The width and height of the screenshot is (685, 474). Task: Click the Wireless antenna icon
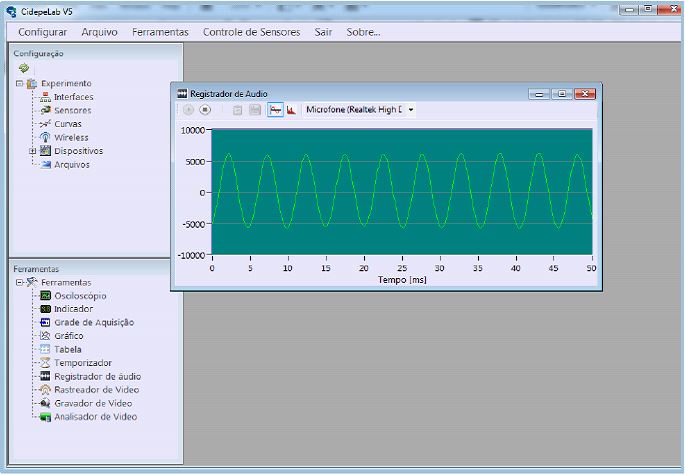tap(45, 137)
